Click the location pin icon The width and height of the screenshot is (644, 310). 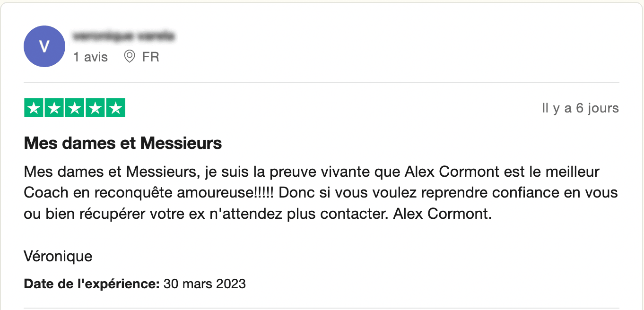point(129,57)
